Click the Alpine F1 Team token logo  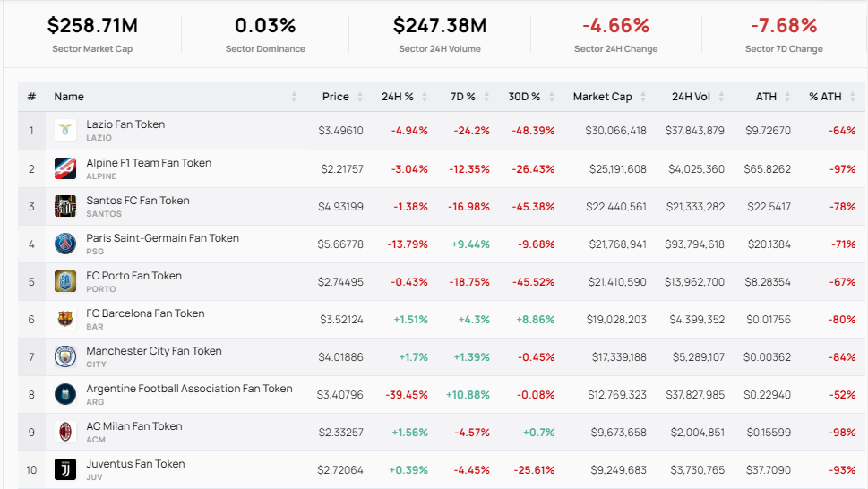click(65, 168)
